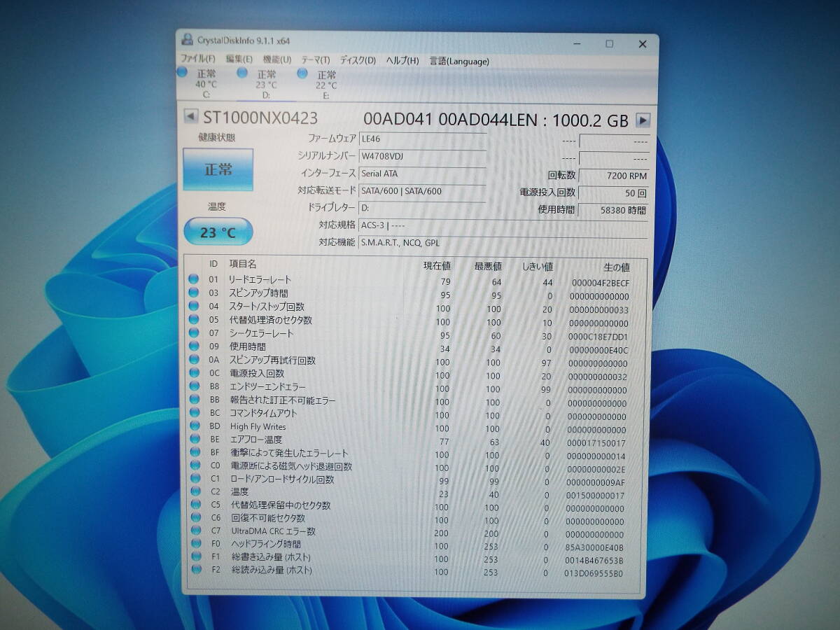Click status icon for 衝撃によって発生したエラーレート row

pos(194,452)
